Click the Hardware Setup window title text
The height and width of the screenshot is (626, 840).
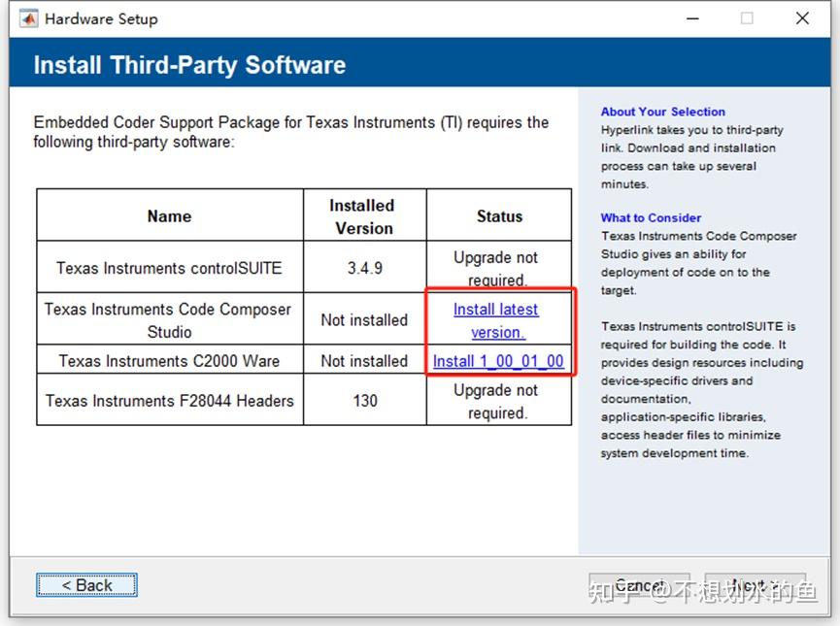(x=101, y=18)
